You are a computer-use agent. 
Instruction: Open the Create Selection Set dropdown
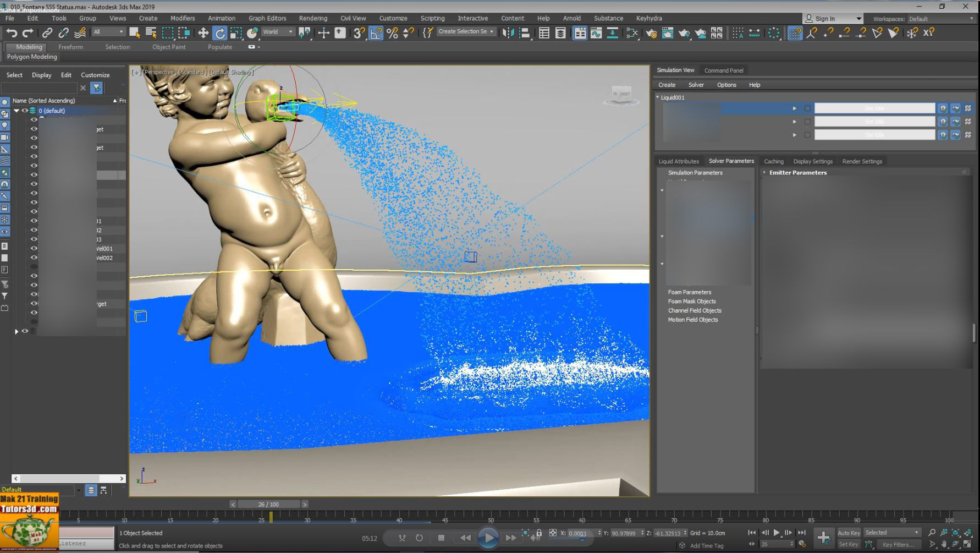tap(466, 32)
